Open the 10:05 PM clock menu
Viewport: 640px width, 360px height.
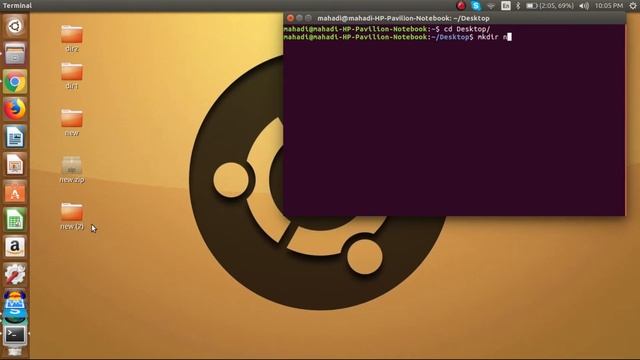coord(609,6)
